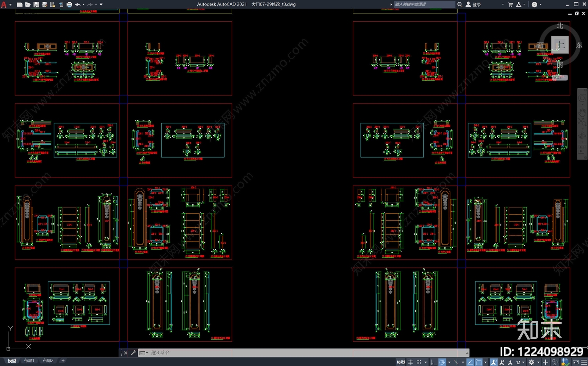The width and height of the screenshot is (588, 366).
Task: Expand the redo history arrow
Action: pyautogui.click(x=96, y=4)
